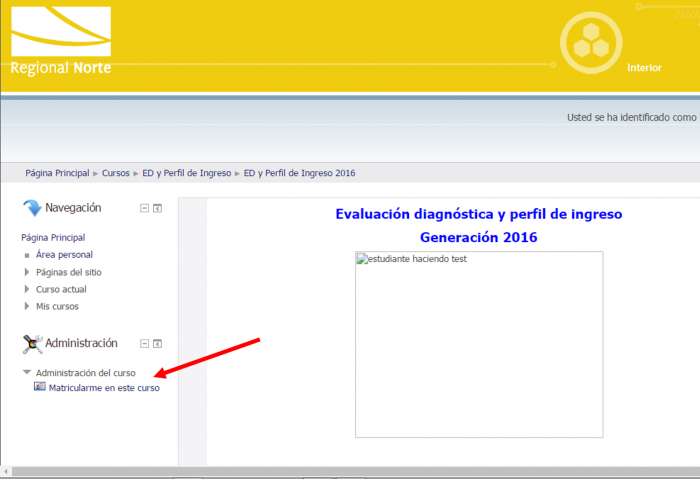The width and height of the screenshot is (700, 479).
Task: Expand the Mis cursos node
Action: [x=27, y=306]
